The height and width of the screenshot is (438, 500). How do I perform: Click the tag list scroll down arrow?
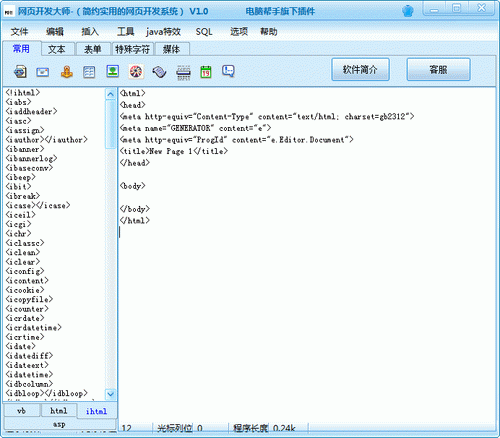point(110,394)
